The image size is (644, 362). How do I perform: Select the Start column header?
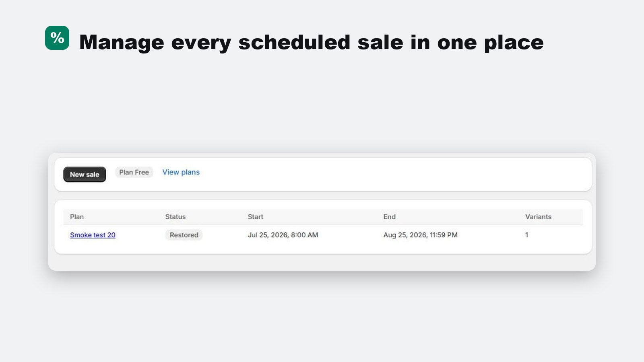pos(255,217)
